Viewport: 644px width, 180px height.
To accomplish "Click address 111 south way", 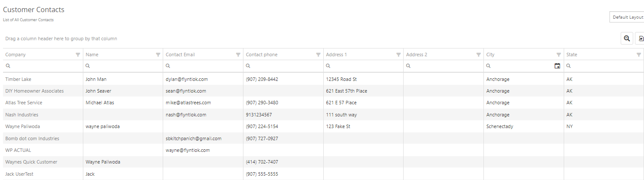I will click(x=341, y=115).
